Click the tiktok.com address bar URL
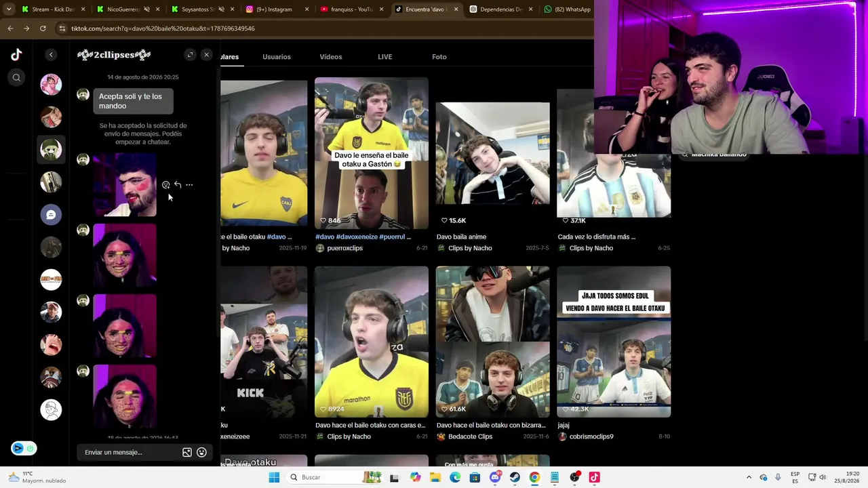This screenshot has width=868, height=488. pyautogui.click(x=163, y=28)
